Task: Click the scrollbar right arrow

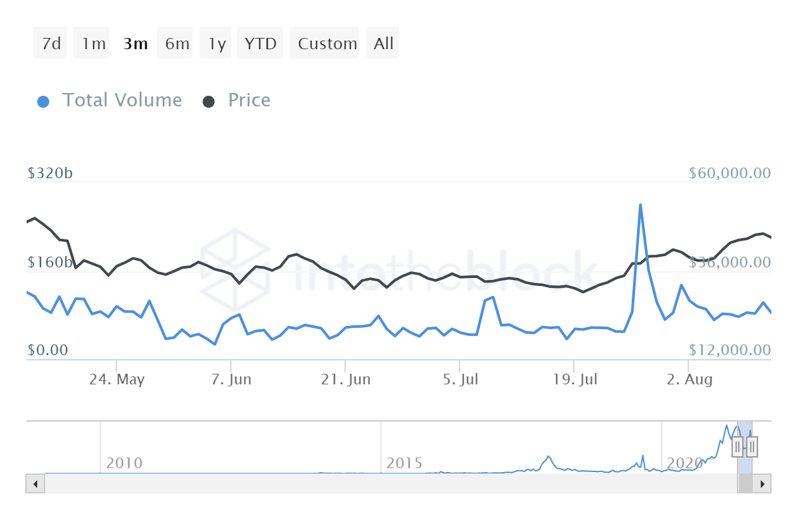Action: (762, 483)
